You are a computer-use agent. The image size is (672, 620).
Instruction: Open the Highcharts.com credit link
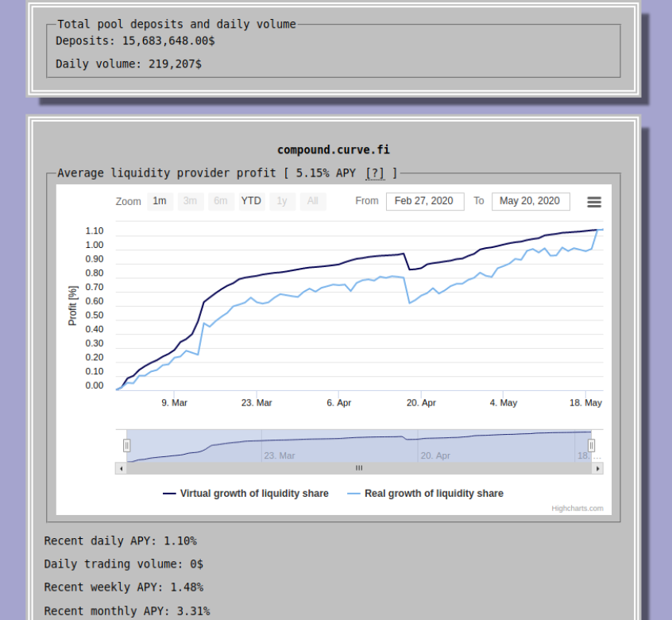click(577, 509)
